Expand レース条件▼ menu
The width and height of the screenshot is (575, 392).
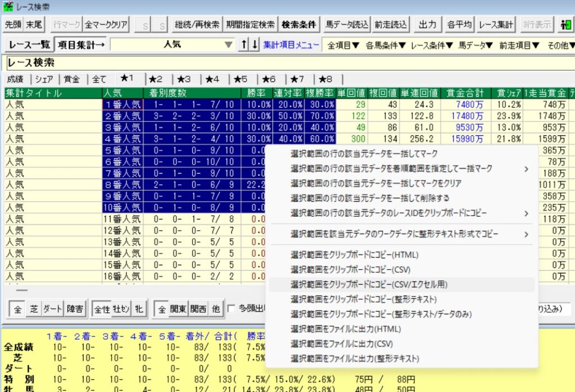click(x=432, y=45)
